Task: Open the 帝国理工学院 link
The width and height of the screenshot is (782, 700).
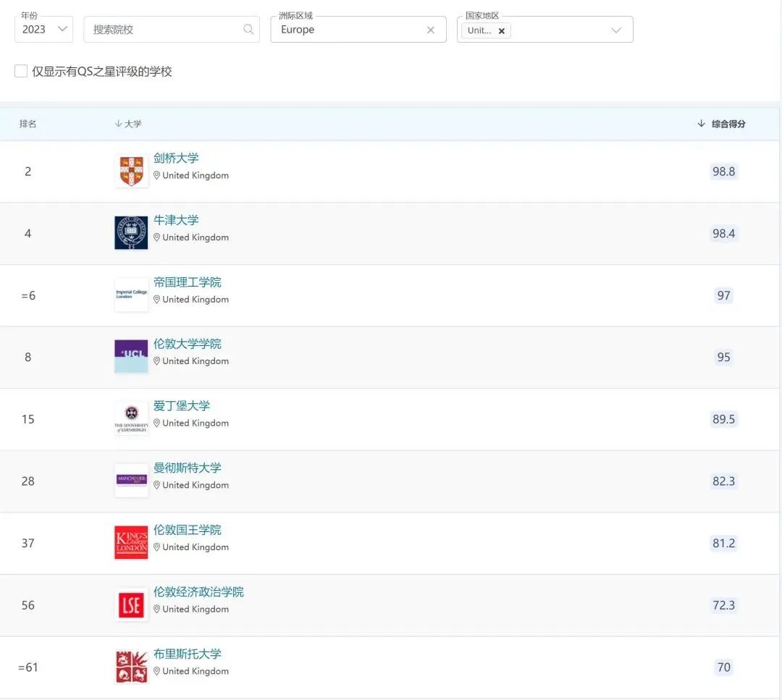Action: (187, 282)
